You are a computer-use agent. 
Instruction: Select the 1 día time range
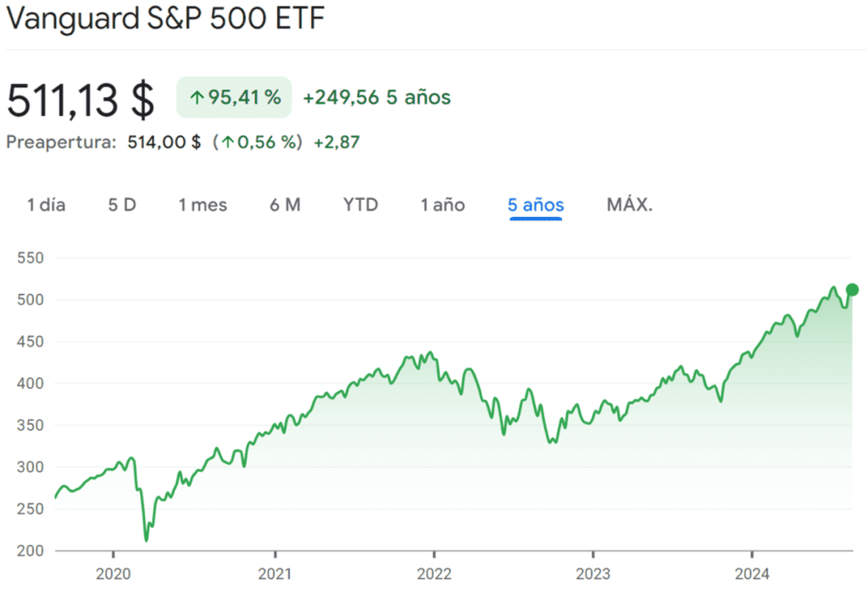[46, 204]
